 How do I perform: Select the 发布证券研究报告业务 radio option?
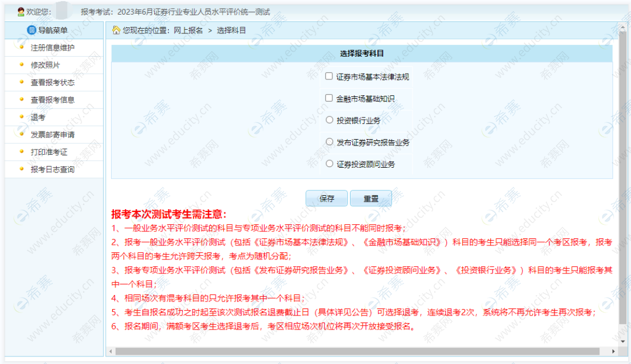[330, 141]
